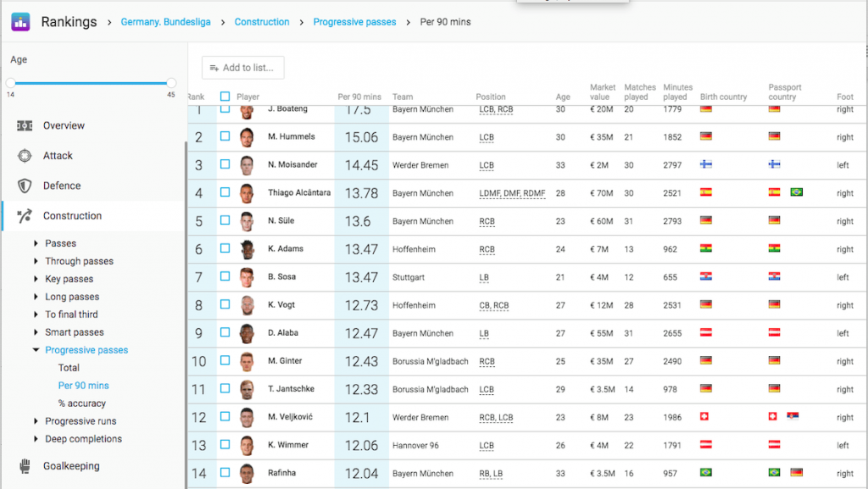Screen dimensions: 868x489
Task: Click the Goalkeeping glove icon
Action: point(25,466)
